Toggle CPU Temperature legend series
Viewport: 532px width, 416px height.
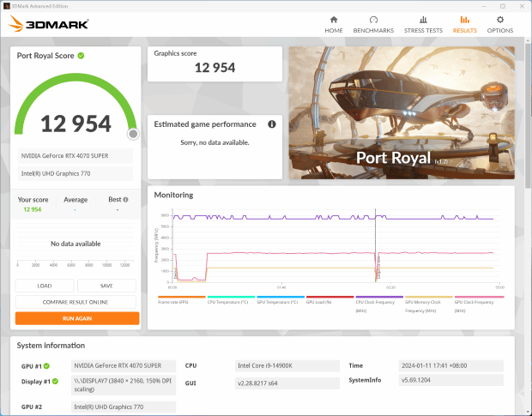[231, 302]
